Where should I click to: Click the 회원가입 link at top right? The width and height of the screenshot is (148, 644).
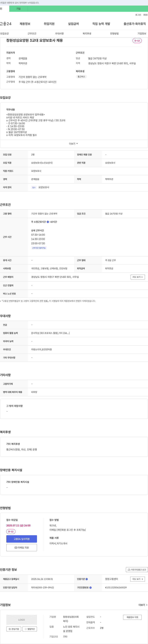pos(146,15)
